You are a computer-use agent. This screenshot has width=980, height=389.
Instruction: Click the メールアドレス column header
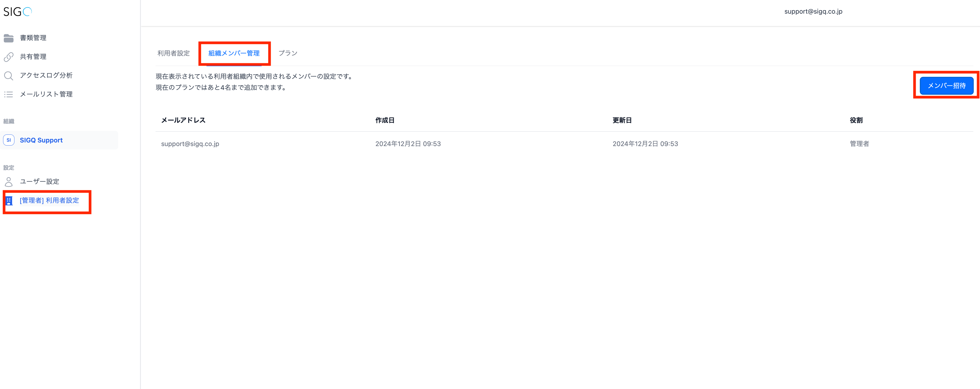click(183, 120)
